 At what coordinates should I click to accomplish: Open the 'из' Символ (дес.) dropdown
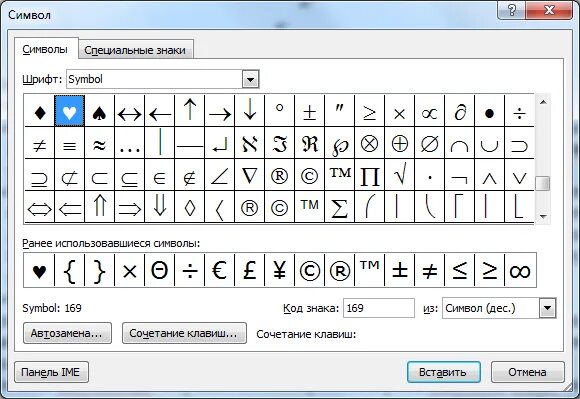click(547, 308)
